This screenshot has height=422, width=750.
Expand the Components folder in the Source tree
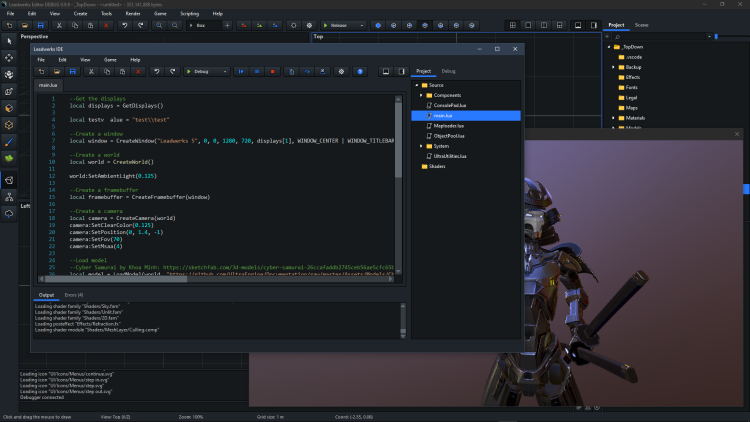(x=421, y=95)
